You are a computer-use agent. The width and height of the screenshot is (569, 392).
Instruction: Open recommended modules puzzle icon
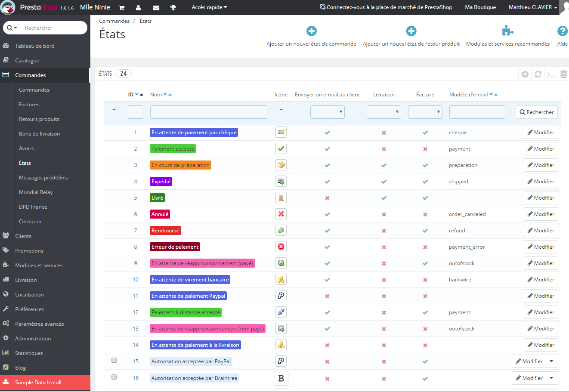tap(507, 31)
